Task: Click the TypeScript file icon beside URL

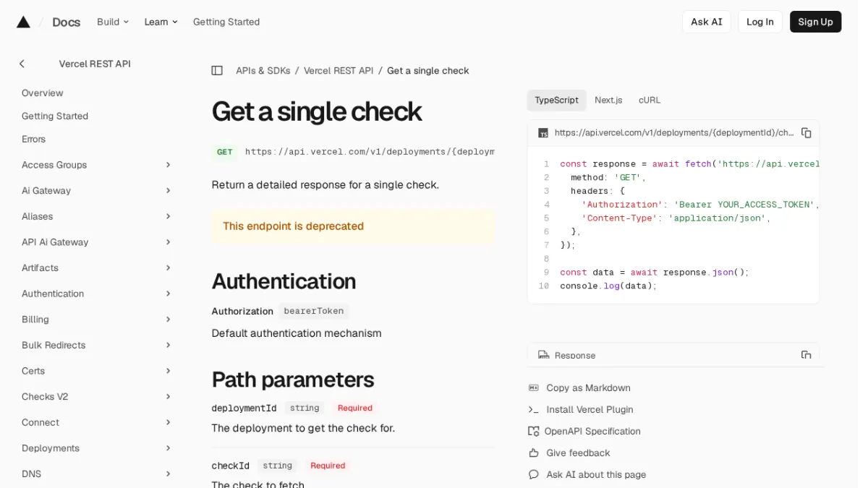Action: pyautogui.click(x=543, y=133)
